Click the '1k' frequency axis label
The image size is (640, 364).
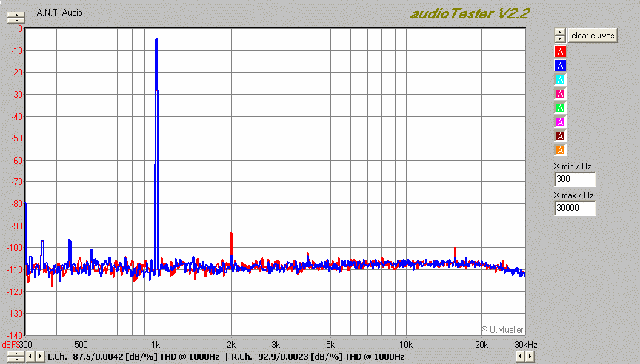point(156,345)
